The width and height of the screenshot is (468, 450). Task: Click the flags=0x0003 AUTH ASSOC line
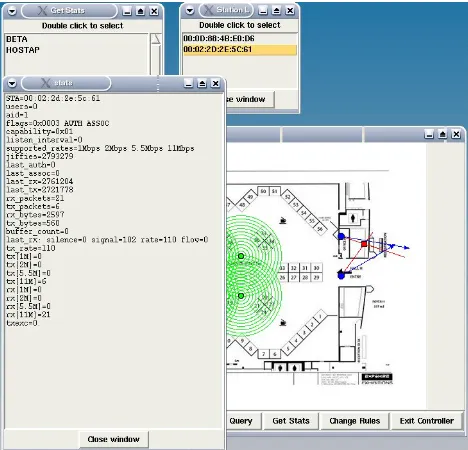click(57, 123)
